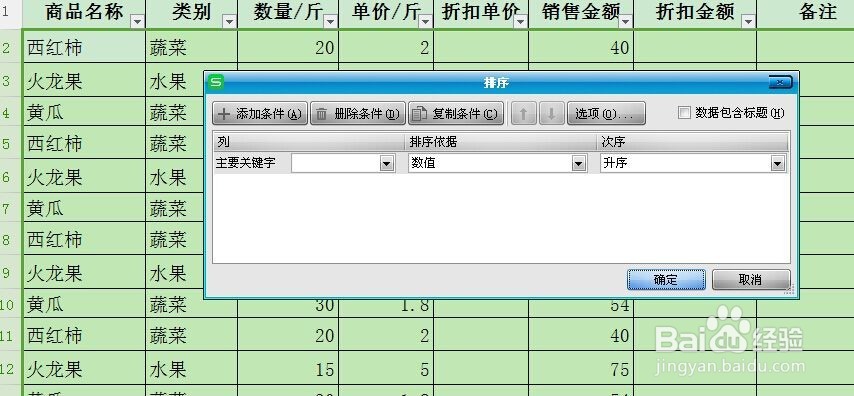Select quantity 15 in row 12
854x396 pixels.
[x=288, y=368]
